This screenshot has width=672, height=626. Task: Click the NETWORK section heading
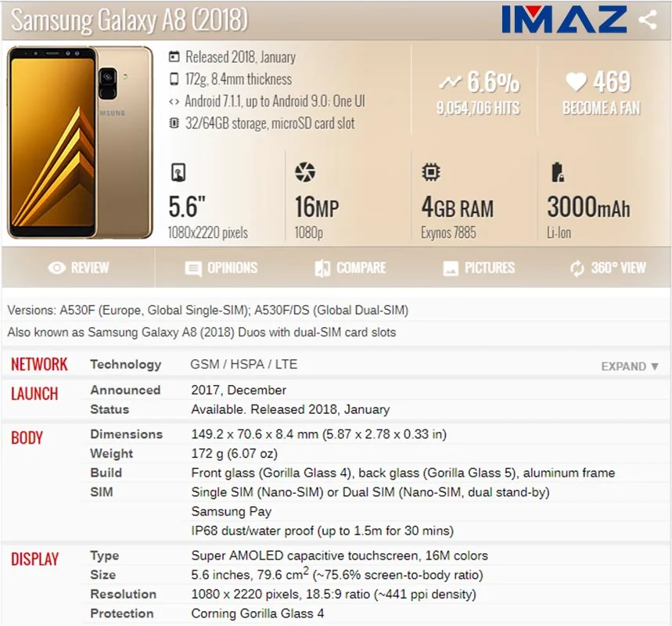39,365
